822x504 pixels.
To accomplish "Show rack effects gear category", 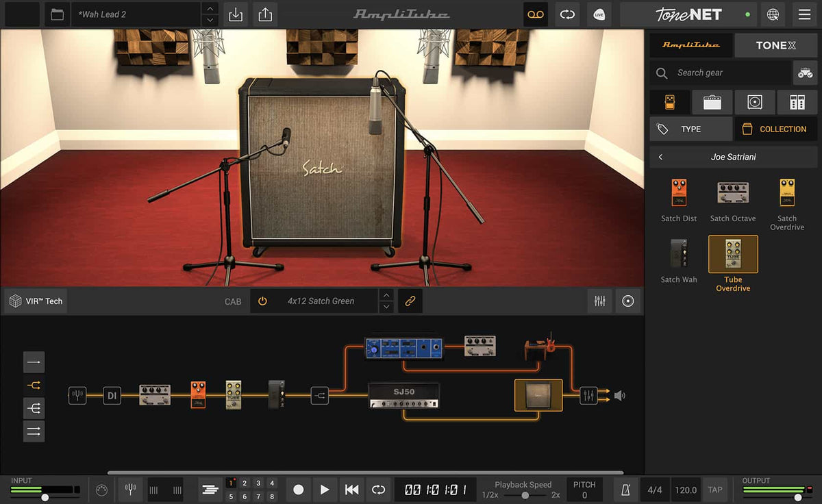I will coord(797,102).
